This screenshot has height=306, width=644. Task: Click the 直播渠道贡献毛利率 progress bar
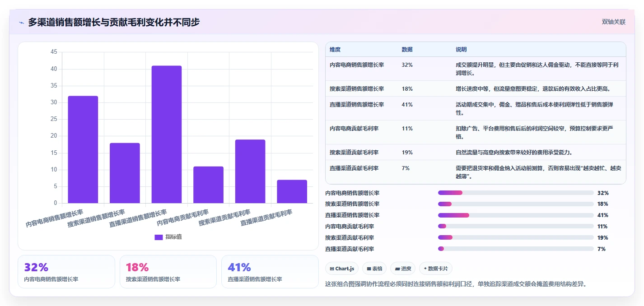point(516,249)
